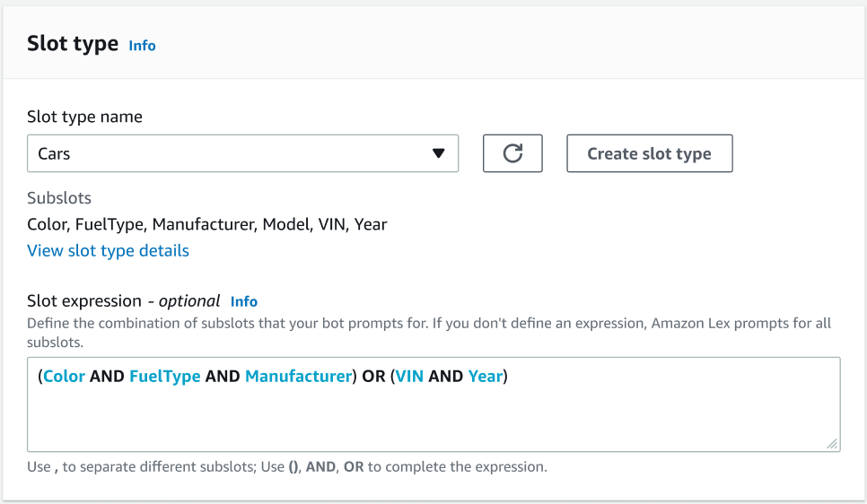Click the Year subslot in the expression
Screen dimensions: 867x504
click(485, 377)
